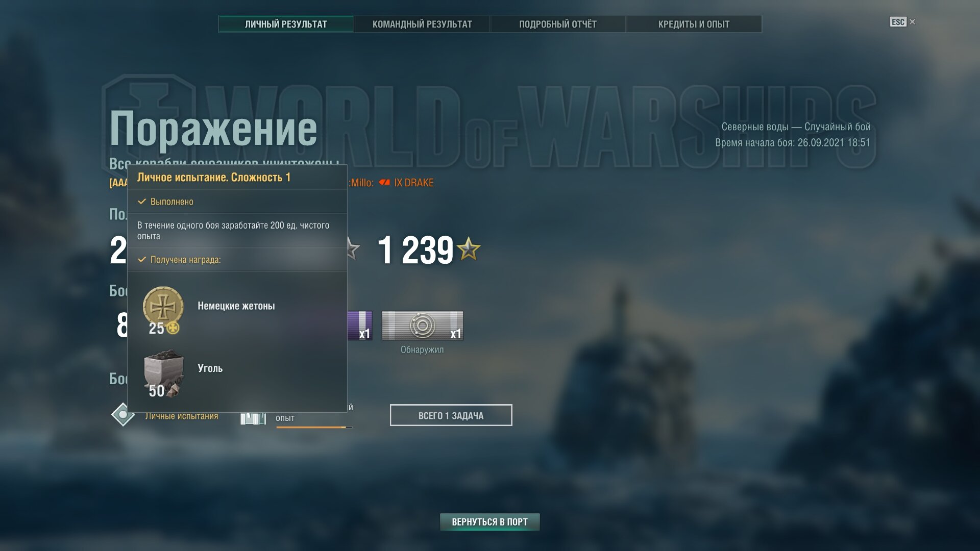
Task: Click the Вернуться в порт button
Action: pyautogui.click(x=489, y=522)
